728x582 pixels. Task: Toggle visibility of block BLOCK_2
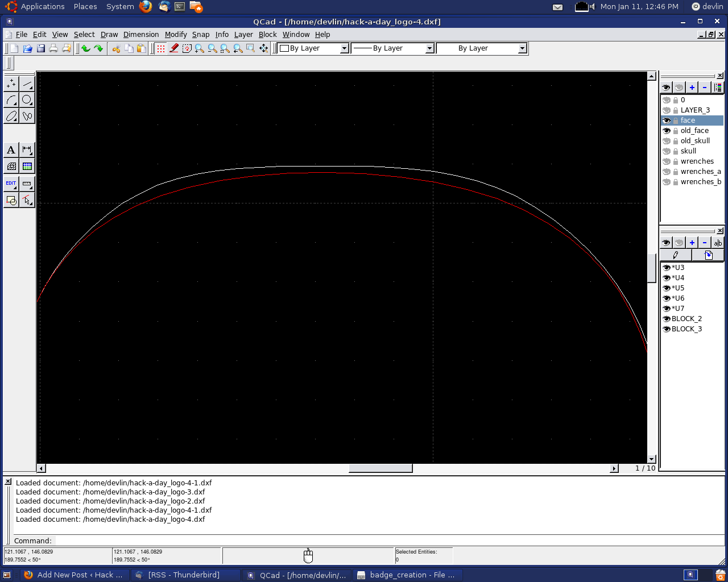pyautogui.click(x=666, y=319)
